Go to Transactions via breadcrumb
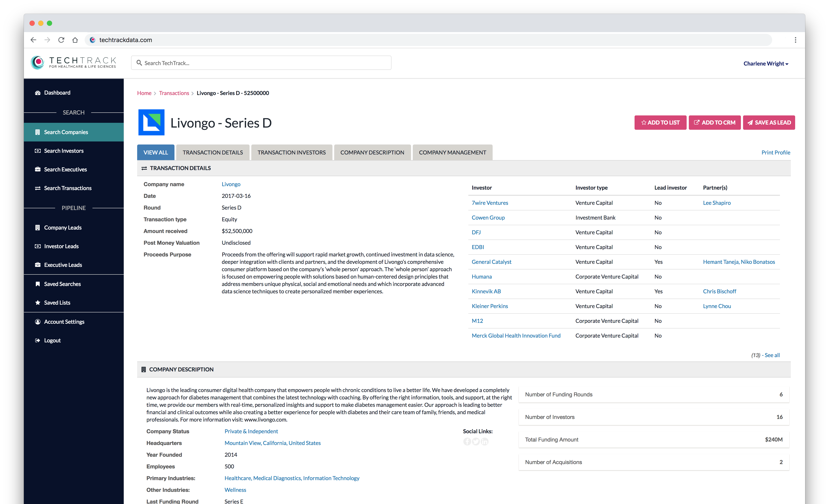The width and height of the screenshot is (829, 504). coord(174,93)
